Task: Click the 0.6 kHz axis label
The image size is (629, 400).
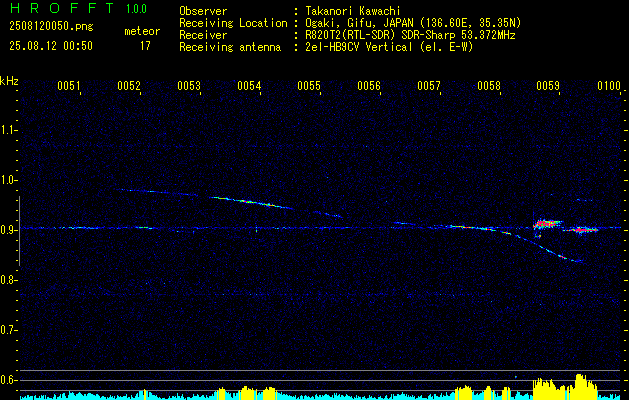Action: (9, 380)
